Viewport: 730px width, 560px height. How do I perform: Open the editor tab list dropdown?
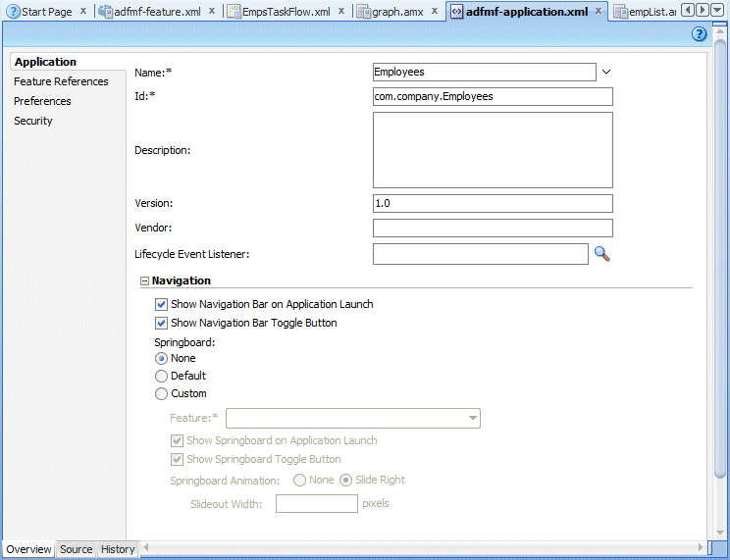click(x=717, y=10)
